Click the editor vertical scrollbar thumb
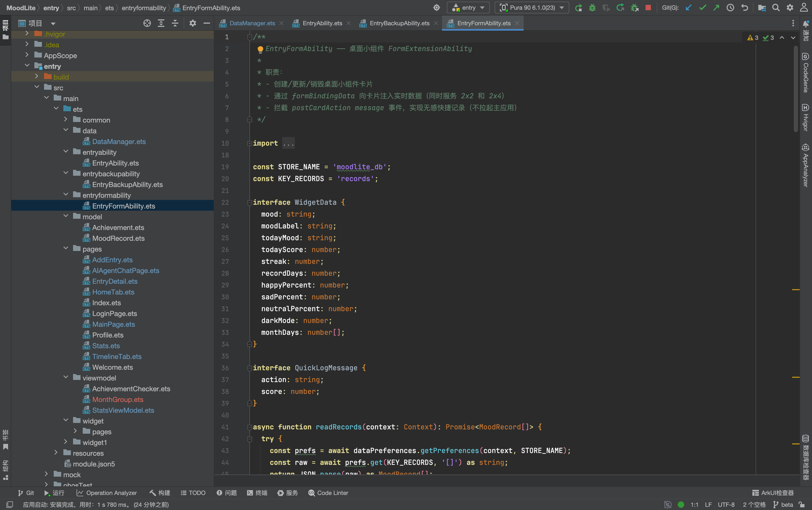This screenshot has height=510, width=812. tap(795, 89)
